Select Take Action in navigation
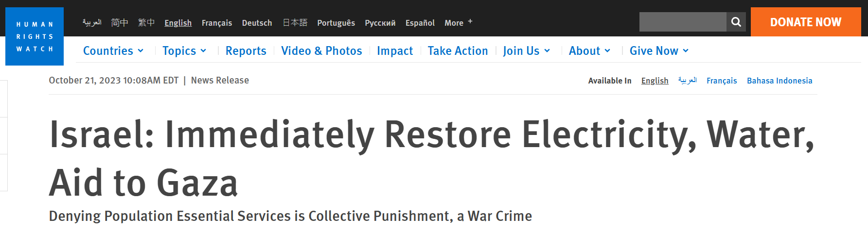 [458, 51]
